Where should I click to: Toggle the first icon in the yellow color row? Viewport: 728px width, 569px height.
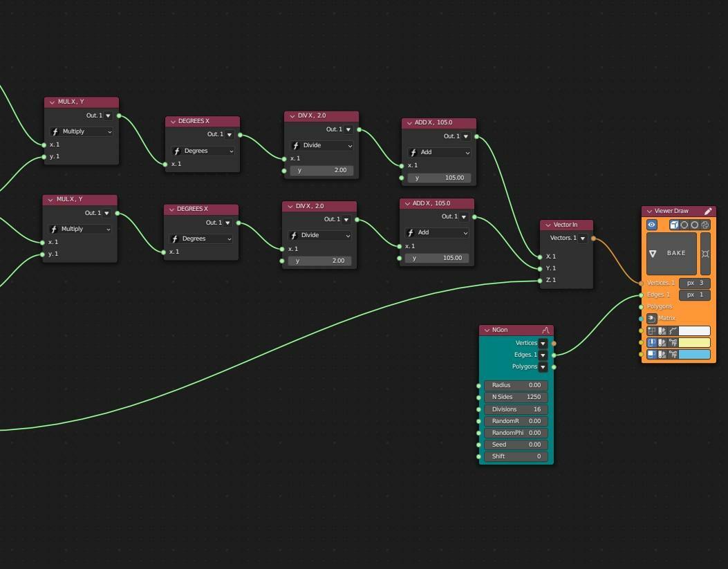(x=651, y=343)
